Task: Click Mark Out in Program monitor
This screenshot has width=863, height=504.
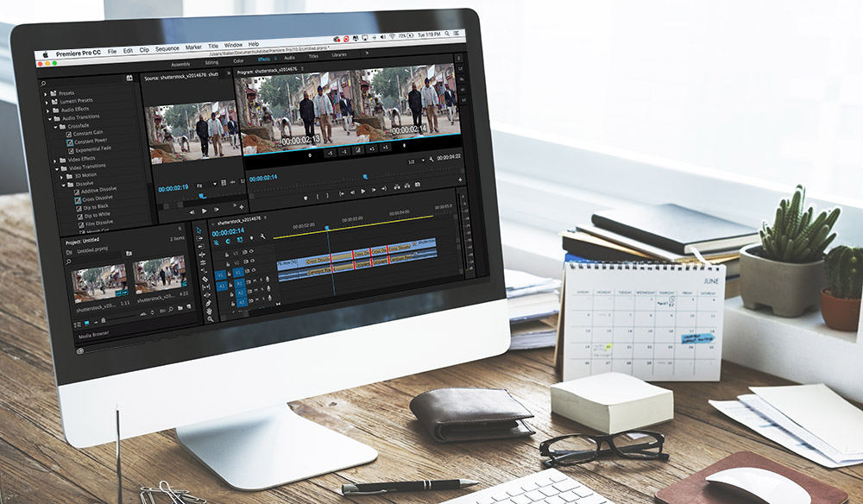Action: tap(327, 195)
